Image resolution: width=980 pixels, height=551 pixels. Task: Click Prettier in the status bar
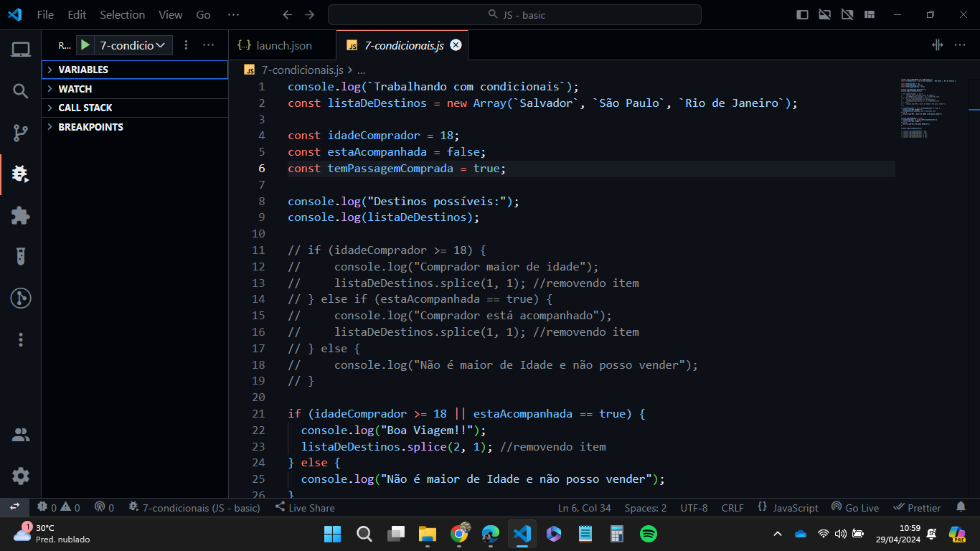(917, 507)
